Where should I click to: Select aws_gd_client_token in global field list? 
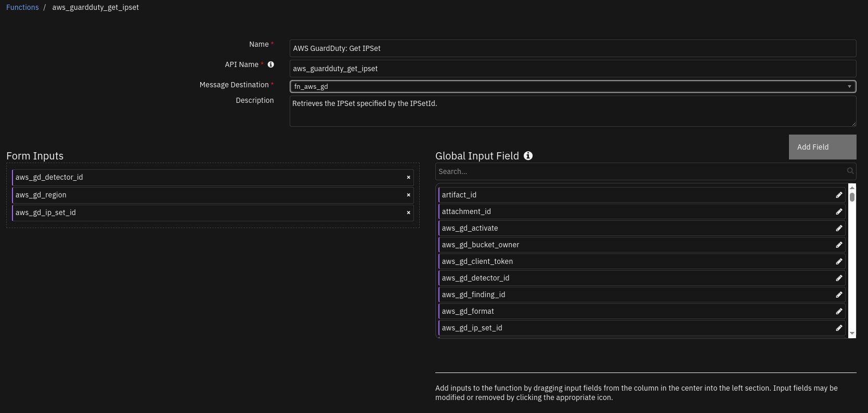pos(642,261)
